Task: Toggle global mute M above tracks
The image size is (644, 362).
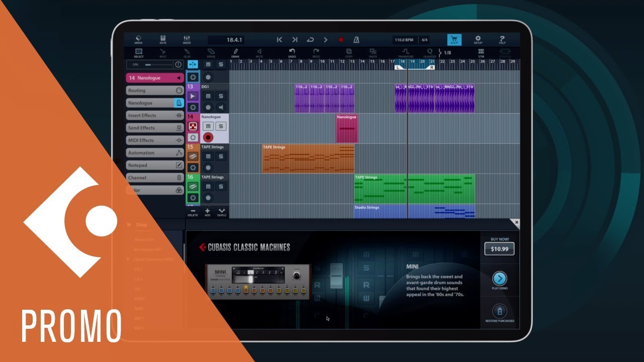Action: [208, 65]
